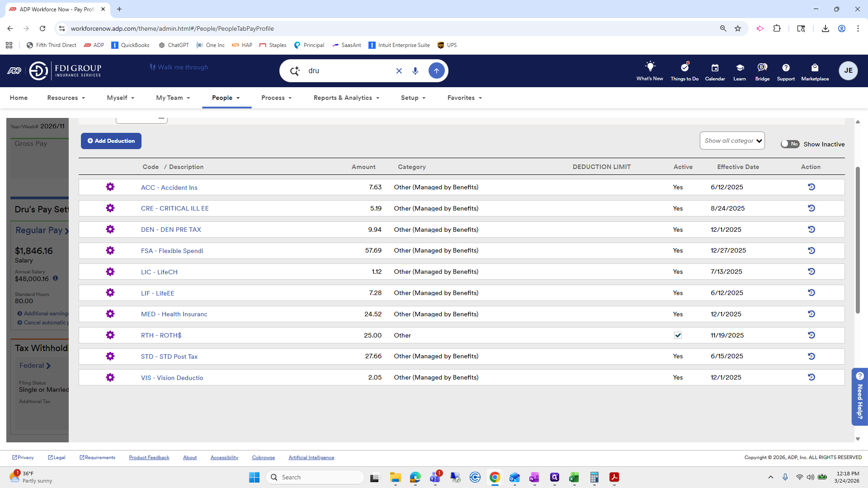Click the vertical scrollbar on the deductions panel
The height and width of the screenshot is (488, 868).
coord(858,239)
